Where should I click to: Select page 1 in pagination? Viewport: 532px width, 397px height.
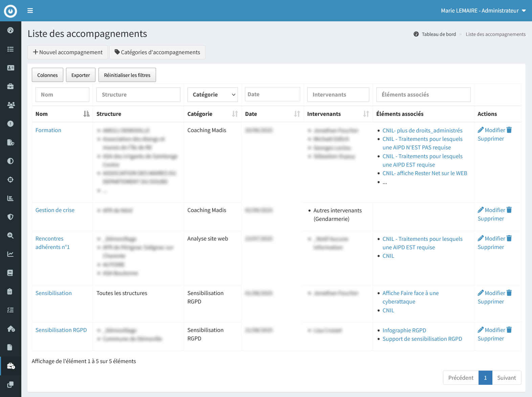point(485,378)
